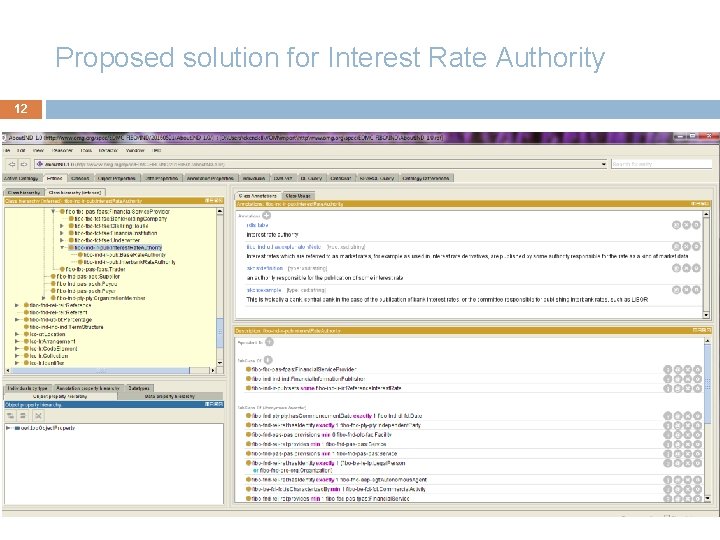The height and width of the screenshot is (540, 720).
Task: Open the active ontology dropdown arrow
Action: click(x=603, y=164)
